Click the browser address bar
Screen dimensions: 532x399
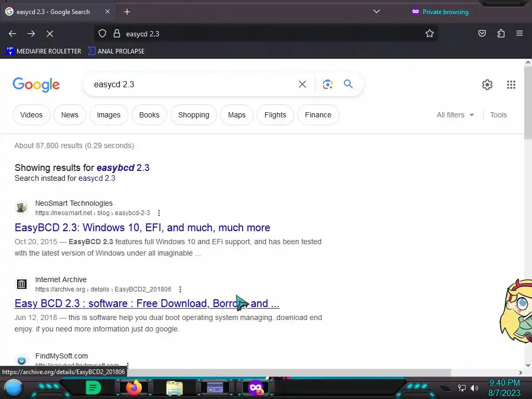(x=267, y=34)
